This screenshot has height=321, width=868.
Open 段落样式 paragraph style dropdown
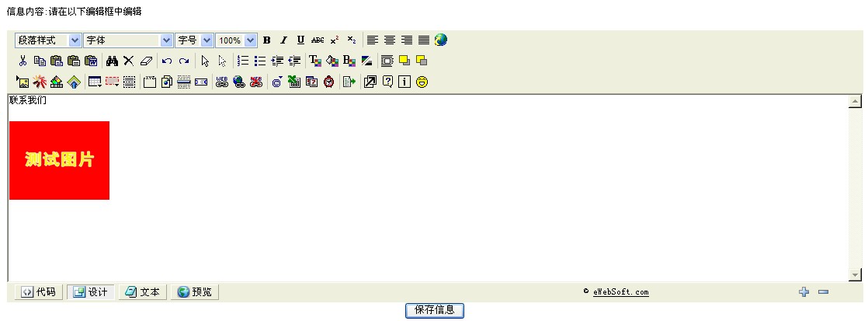pos(48,40)
